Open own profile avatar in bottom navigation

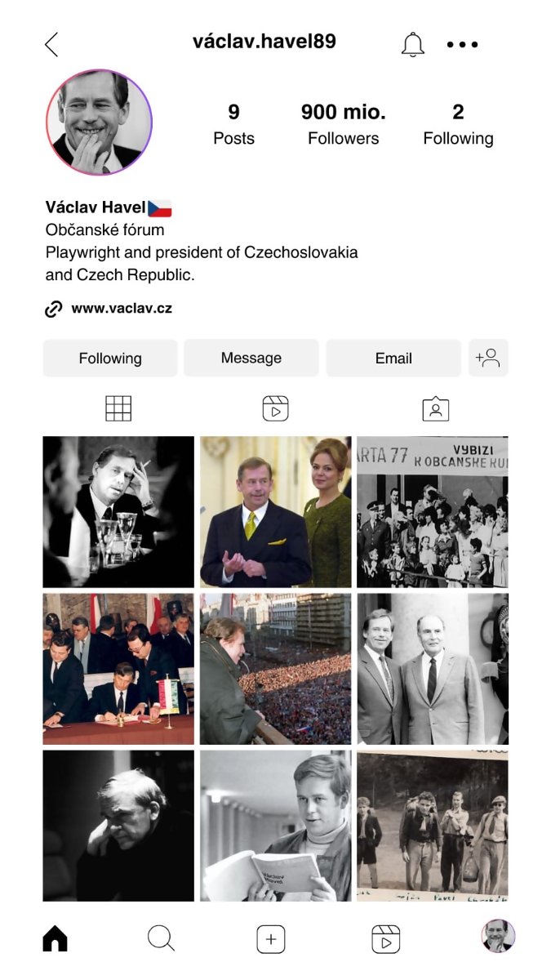(498, 936)
